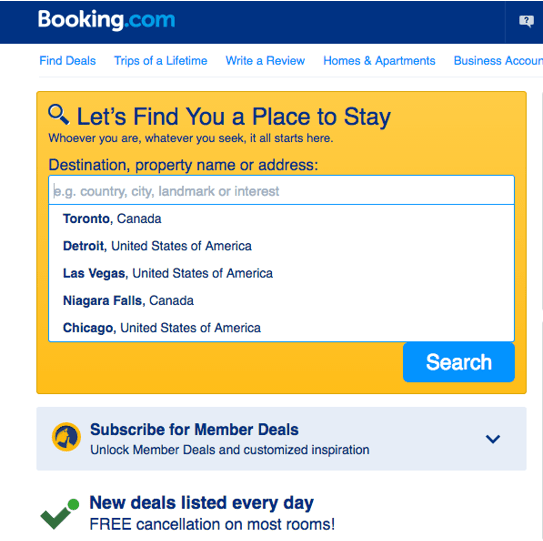543x541 pixels.
Task: Select Niagara Falls, Canada suggestion
Action: (x=281, y=301)
